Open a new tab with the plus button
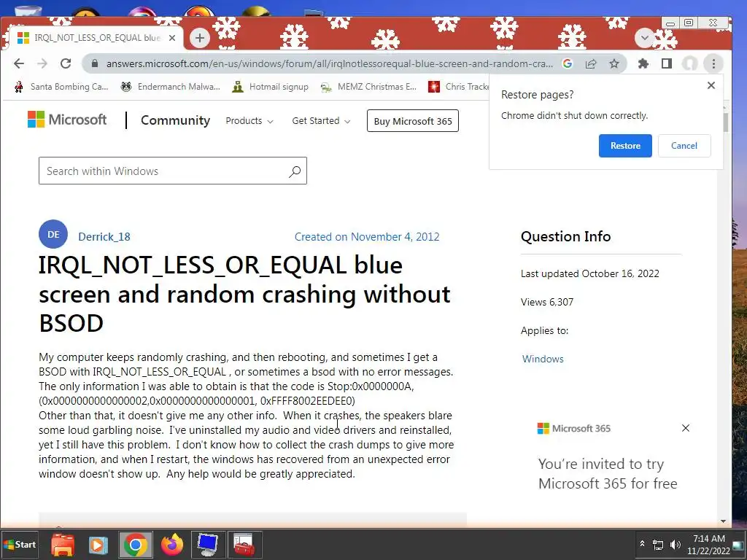 (x=200, y=38)
